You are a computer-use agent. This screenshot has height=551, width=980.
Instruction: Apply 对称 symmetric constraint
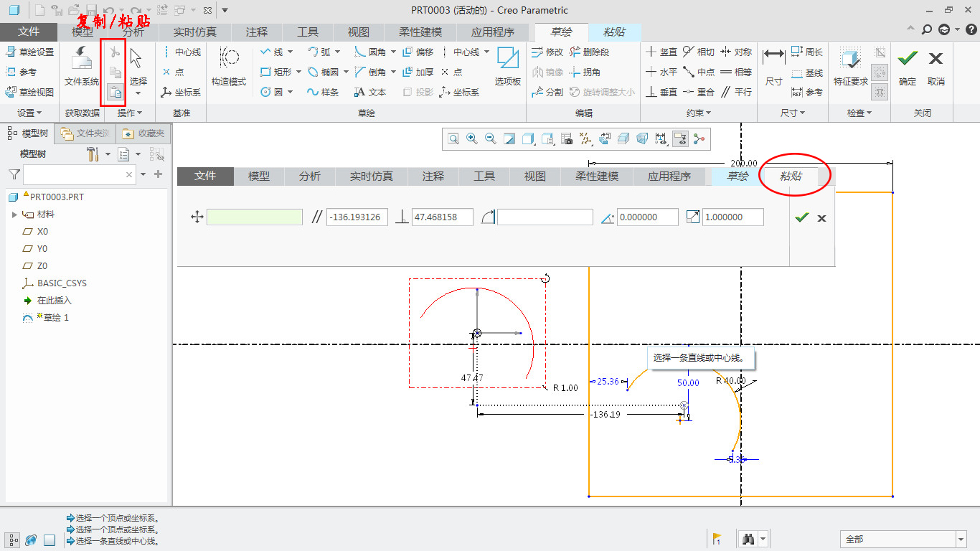tap(736, 52)
